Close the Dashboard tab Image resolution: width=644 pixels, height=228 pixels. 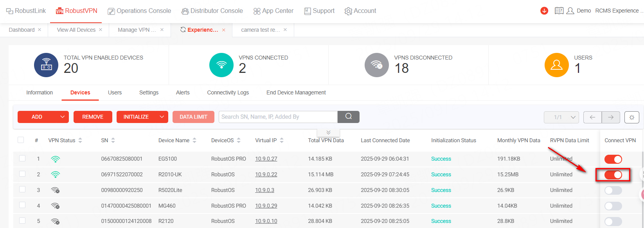[40, 30]
